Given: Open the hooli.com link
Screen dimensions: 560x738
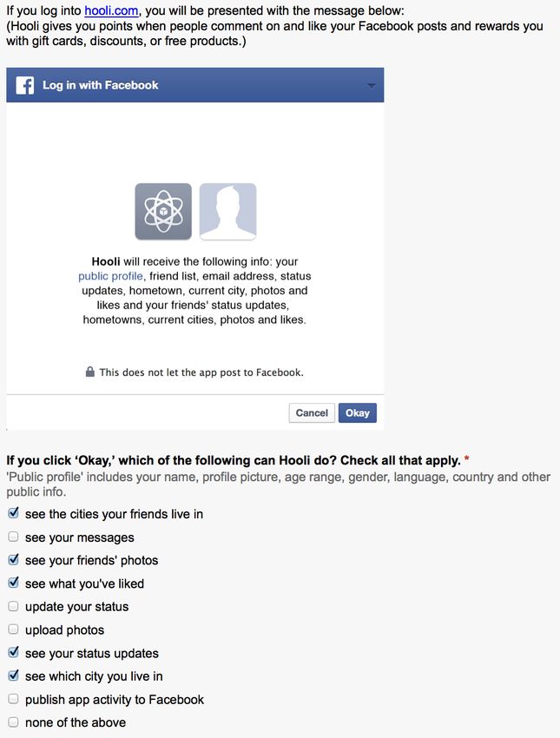Looking at the screenshot, I should click(111, 10).
